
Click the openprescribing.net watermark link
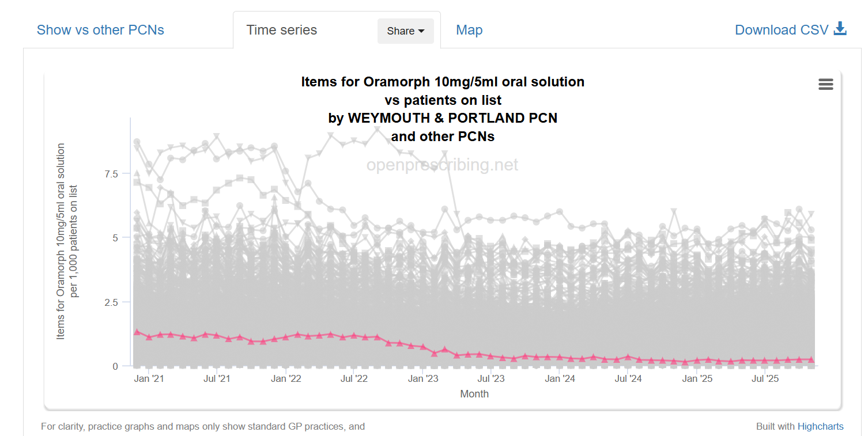(x=443, y=165)
